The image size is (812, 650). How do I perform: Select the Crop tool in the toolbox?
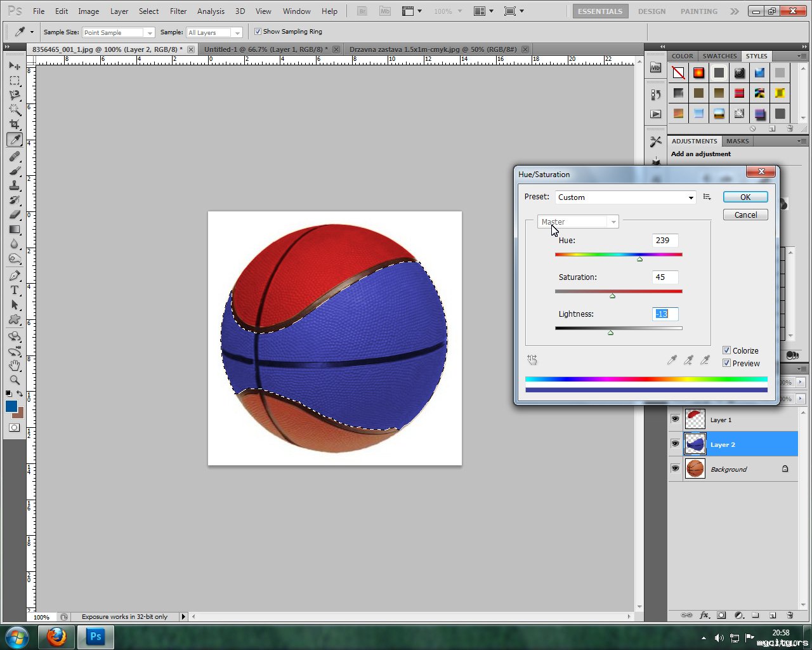[x=15, y=124]
